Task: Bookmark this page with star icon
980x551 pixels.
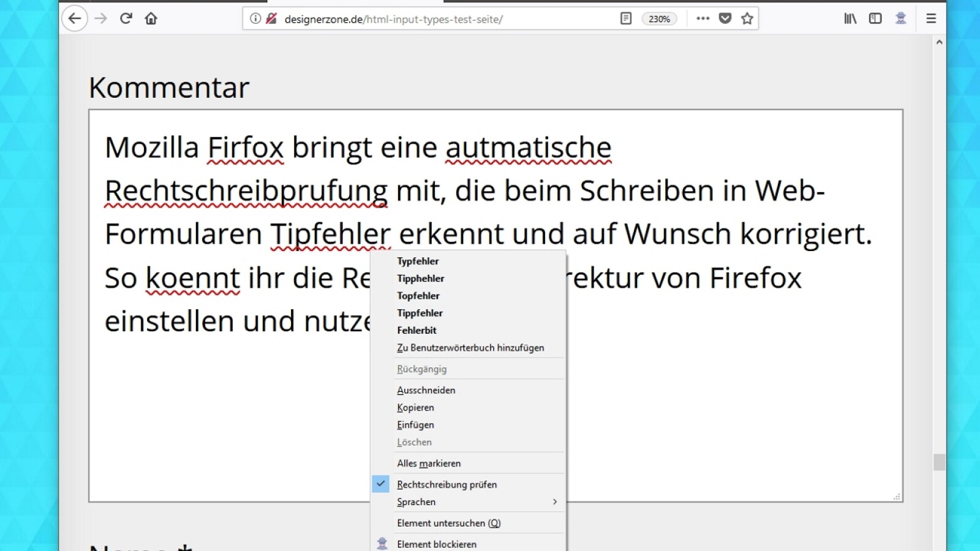Action: pyautogui.click(x=747, y=18)
